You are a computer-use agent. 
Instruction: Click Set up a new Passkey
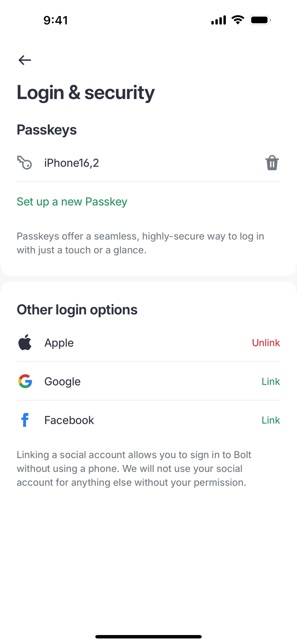(x=72, y=202)
